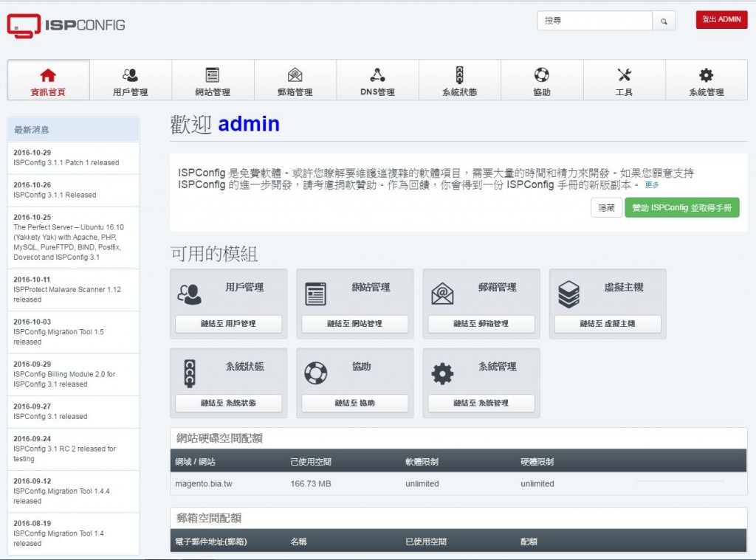Open the 工具 top navigation tab
Viewport: 756px width, 560px height.
click(x=625, y=80)
